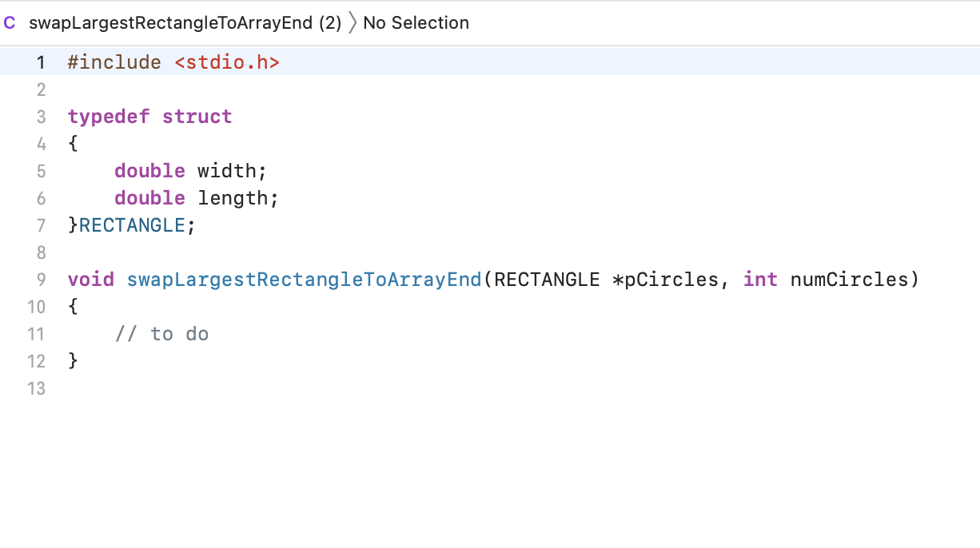This screenshot has width=980, height=548.
Task: Open the No Selection jump bar dropdown
Action: click(x=416, y=22)
